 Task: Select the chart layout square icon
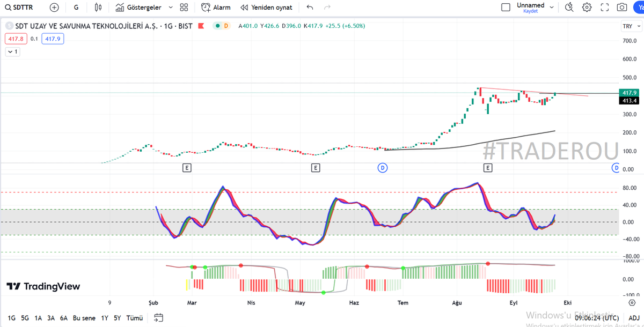point(506,8)
